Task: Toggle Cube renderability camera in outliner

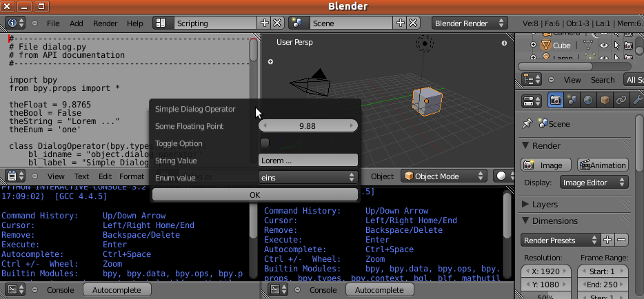Action: [x=629, y=45]
